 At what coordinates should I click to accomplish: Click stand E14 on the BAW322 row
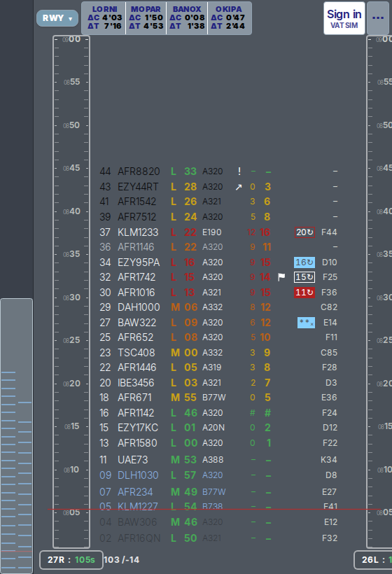click(330, 322)
